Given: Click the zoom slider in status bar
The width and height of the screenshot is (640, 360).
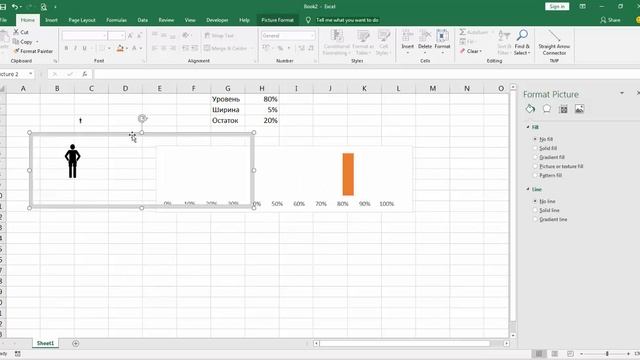Looking at the screenshot, I should [607, 353].
